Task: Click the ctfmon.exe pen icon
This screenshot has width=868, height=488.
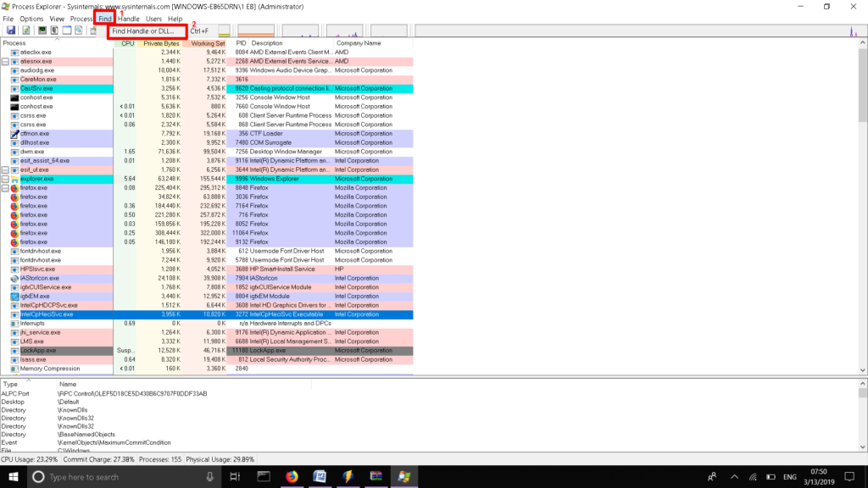Action: [15, 134]
